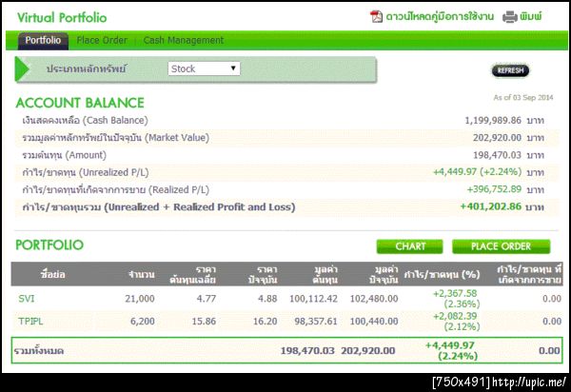
Task: Open the user manual download link
Action: 440,16
